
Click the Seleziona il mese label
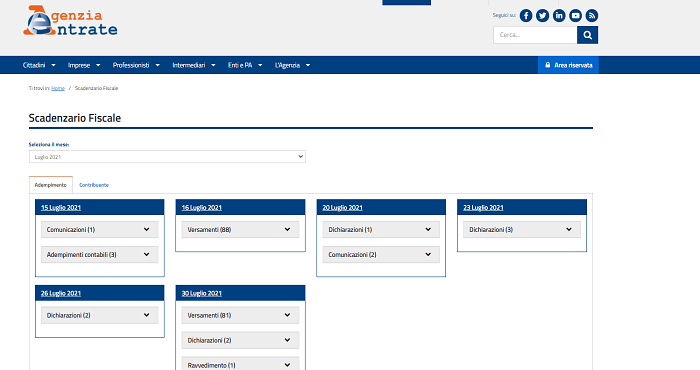click(49, 145)
